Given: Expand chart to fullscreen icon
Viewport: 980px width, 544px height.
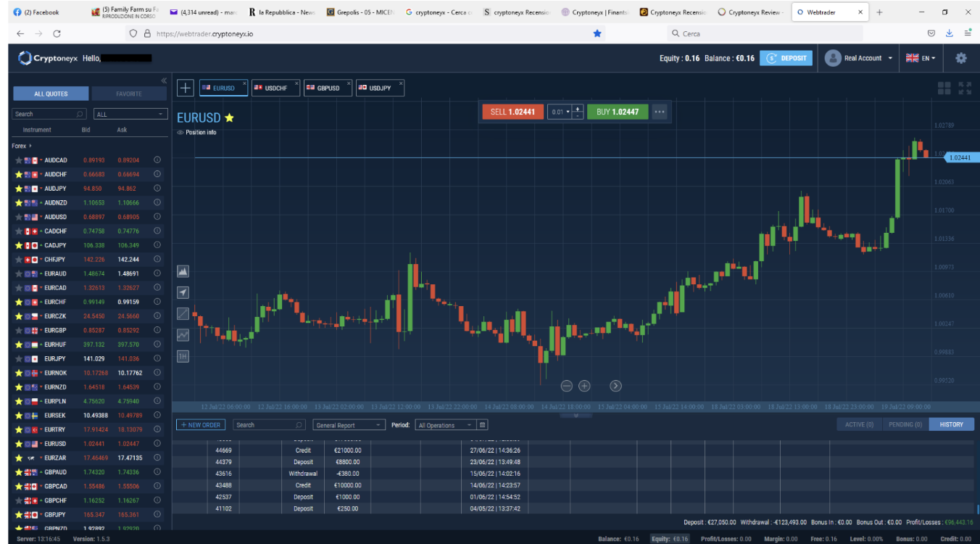Looking at the screenshot, I should pyautogui.click(x=965, y=88).
